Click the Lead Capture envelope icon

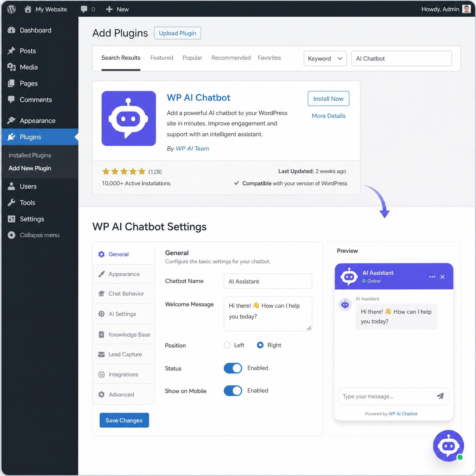coord(102,354)
